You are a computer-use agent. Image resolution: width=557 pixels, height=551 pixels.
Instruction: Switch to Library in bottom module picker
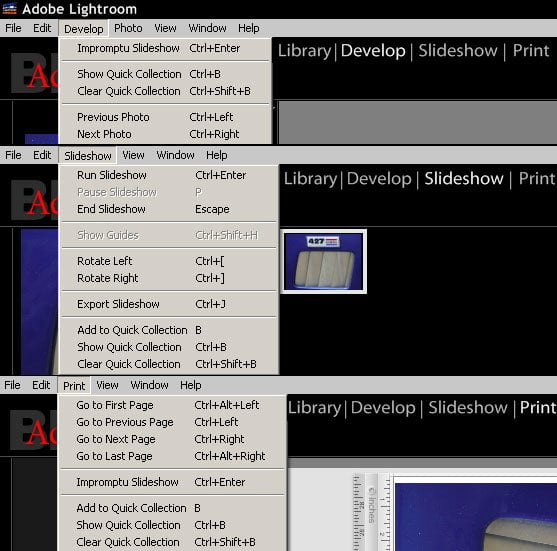point(314,407)
